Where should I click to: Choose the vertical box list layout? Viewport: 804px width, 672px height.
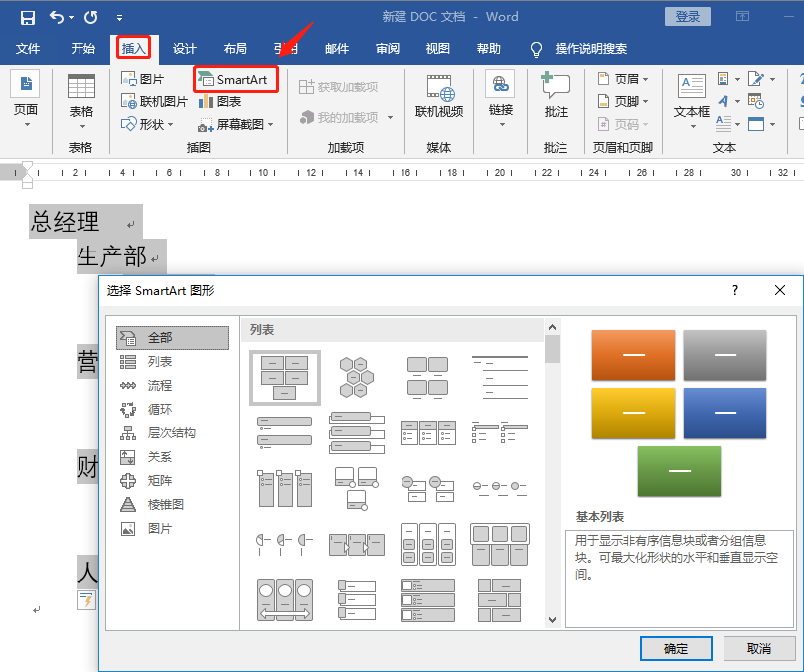[357, 432]
